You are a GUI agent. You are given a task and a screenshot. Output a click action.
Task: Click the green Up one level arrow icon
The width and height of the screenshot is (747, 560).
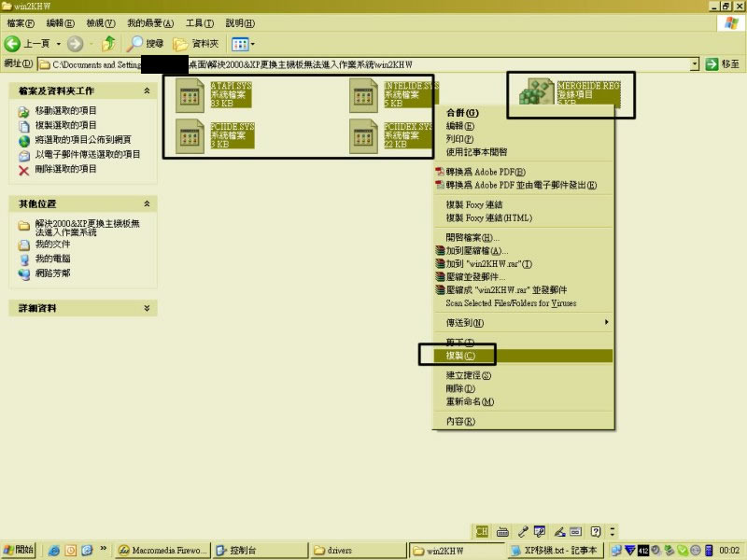(x=108, y=44)
